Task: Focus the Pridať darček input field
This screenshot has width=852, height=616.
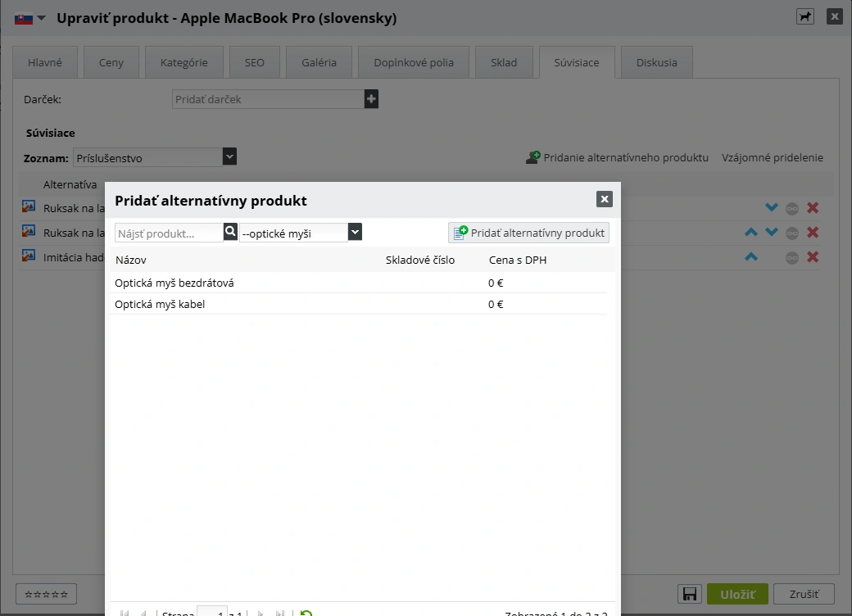Action: point(268,99)
